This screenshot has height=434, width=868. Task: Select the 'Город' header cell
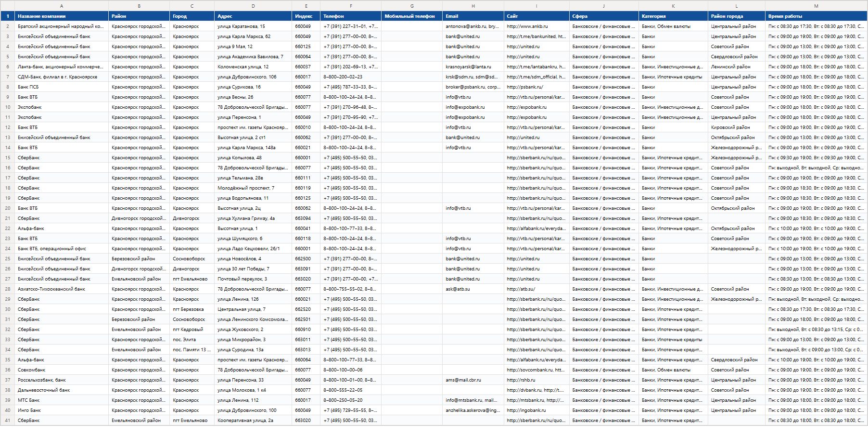tap(192, 16)
